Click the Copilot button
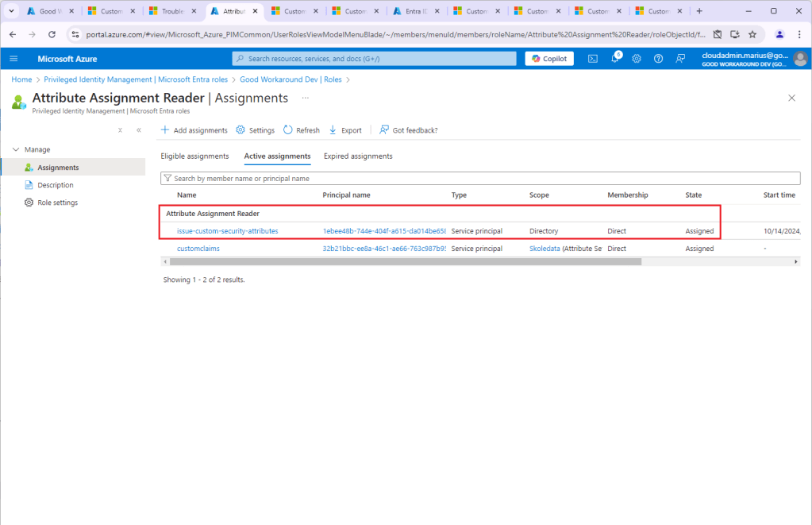Viewport: 812px width, 525px height. click(x=548, y=59)
